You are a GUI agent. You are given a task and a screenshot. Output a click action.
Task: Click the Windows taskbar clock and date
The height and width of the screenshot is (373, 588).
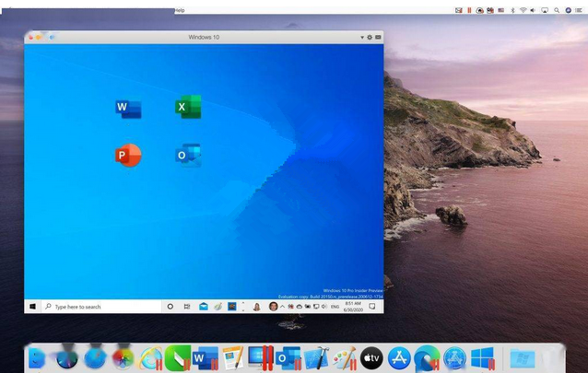[366, 306]
